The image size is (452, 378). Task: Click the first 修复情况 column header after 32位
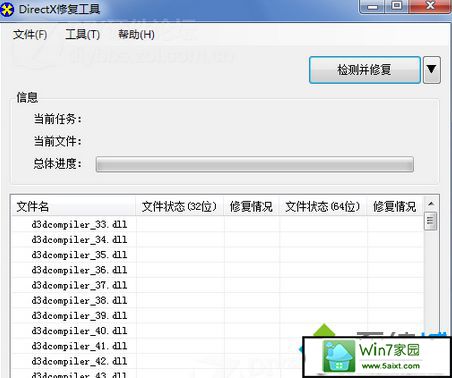pyautogui.click(x=251, y=207)
